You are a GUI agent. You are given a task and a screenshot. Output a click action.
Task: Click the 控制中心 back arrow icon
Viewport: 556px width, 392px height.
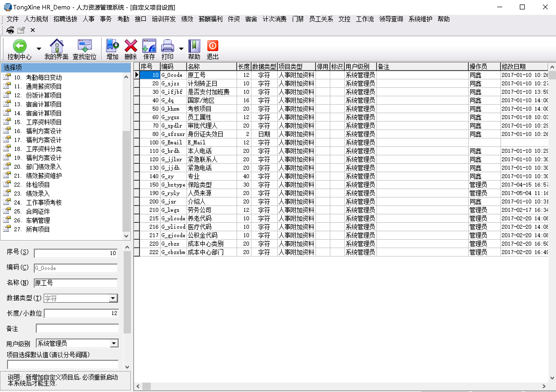19,46
